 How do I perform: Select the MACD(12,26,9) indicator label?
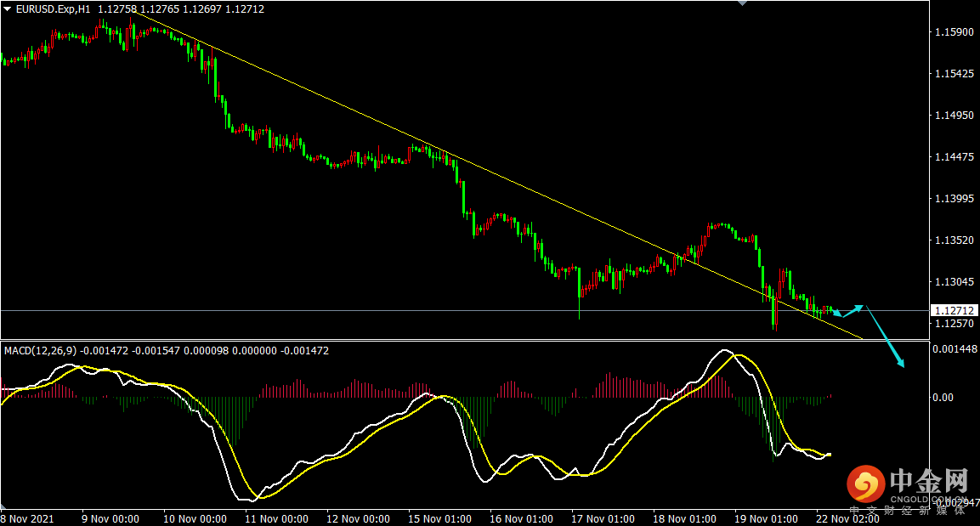coord(41,351)
